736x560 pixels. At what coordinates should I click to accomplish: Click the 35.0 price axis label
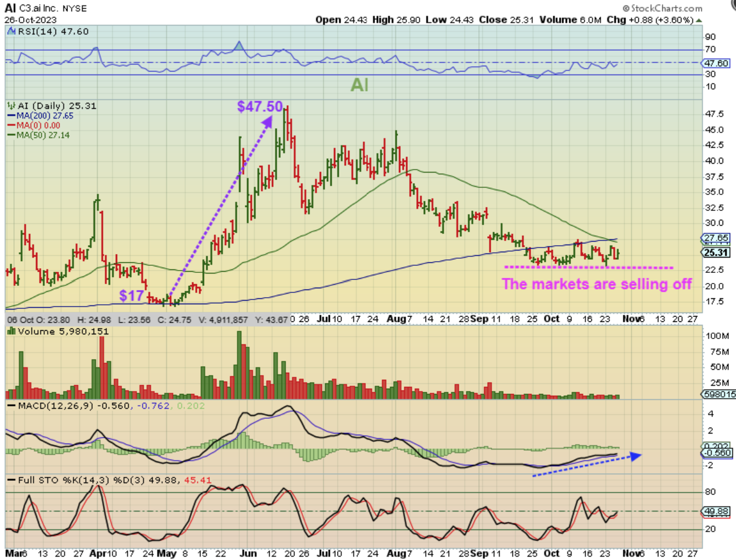pos(715,192)
